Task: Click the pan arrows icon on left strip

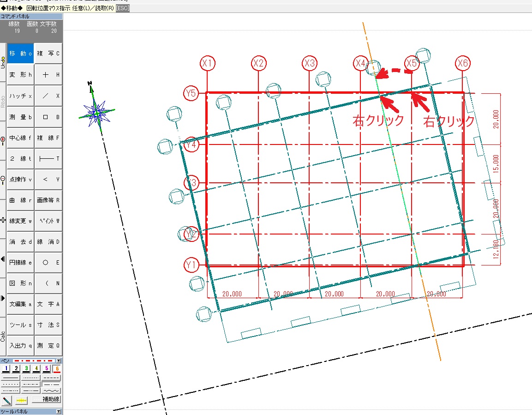Action: [x=3, y=220]
